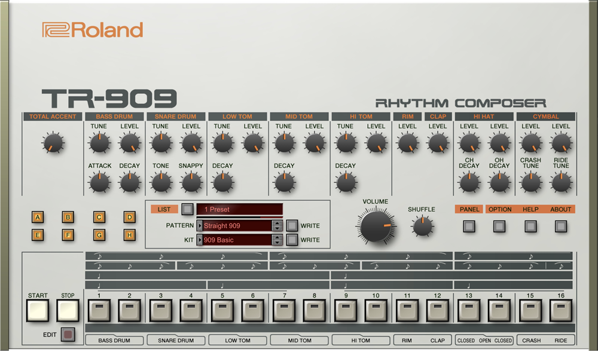Click the KIT up/down stepper
Viewport: 598px width, 364px height.
pyautogui.click(x=277, y=240)
